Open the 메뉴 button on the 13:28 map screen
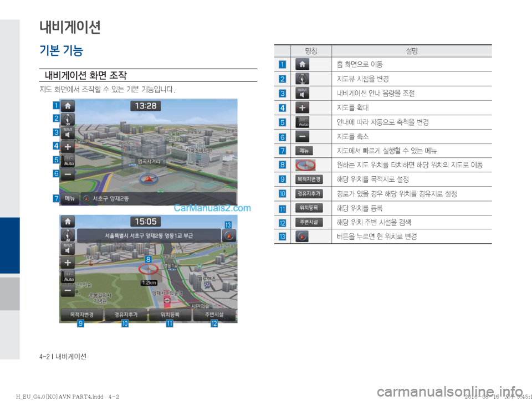Image resolution: width=532 pixels, height=401 pixels. point(70,199)
